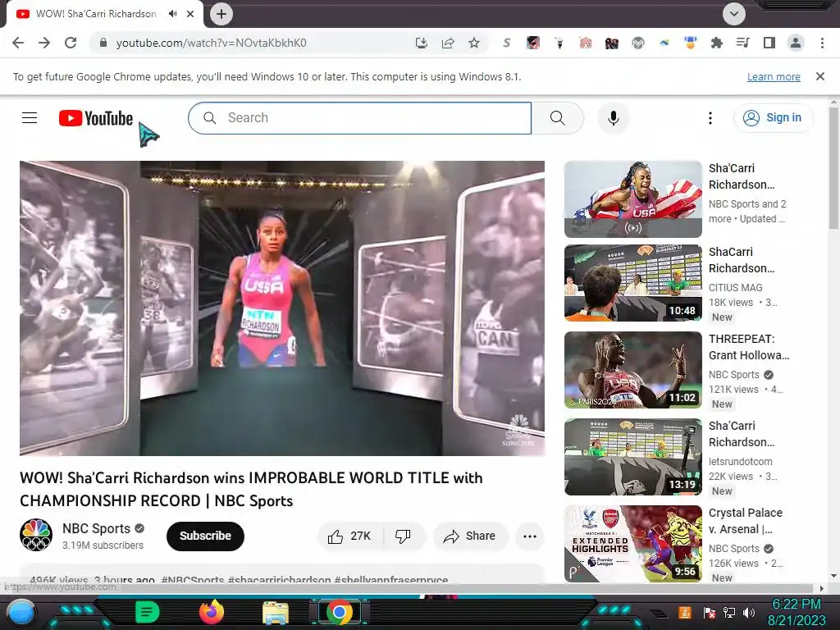The height and width of the screenshot is (630, 840).
Task: Click the THREEPEAT: Grant Holloway title
Action: click(x=749, y=347)
